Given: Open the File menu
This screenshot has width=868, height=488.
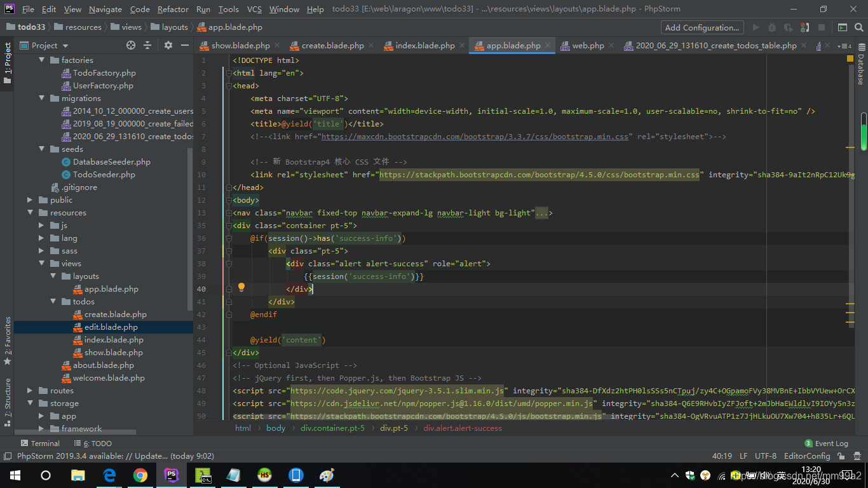Looking at the screenshot, I should [x=28, y=9].
